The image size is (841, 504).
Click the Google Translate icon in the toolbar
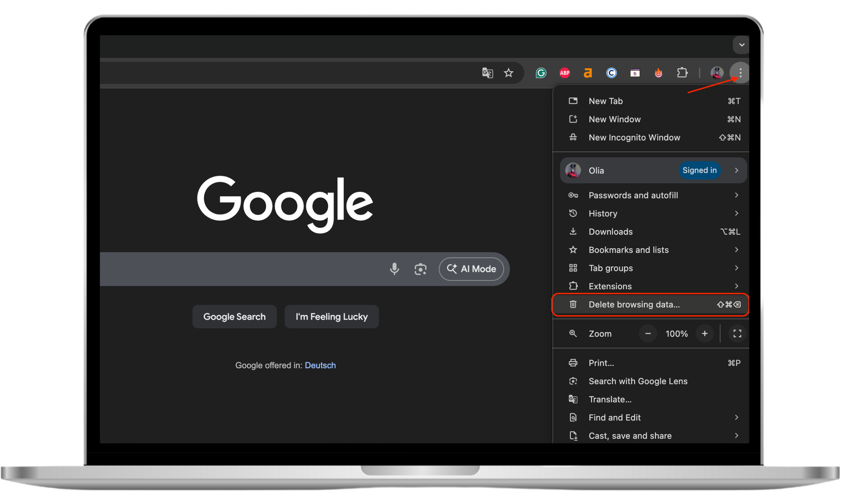pos(487,73)
